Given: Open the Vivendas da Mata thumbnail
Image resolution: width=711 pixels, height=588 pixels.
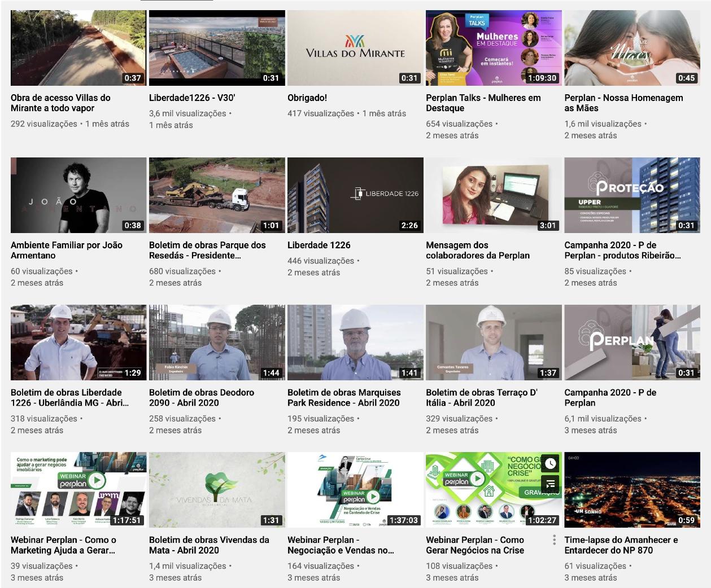Looking at the screenshot, I should click(217, 490).
